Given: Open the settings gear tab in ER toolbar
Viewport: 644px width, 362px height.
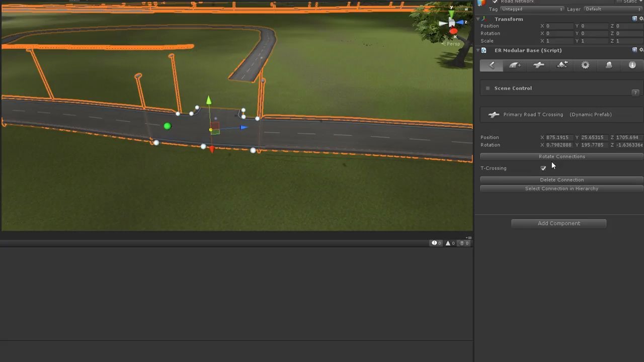Looking at the screenshot, I should pyautogui.click(x=585, y=65).
